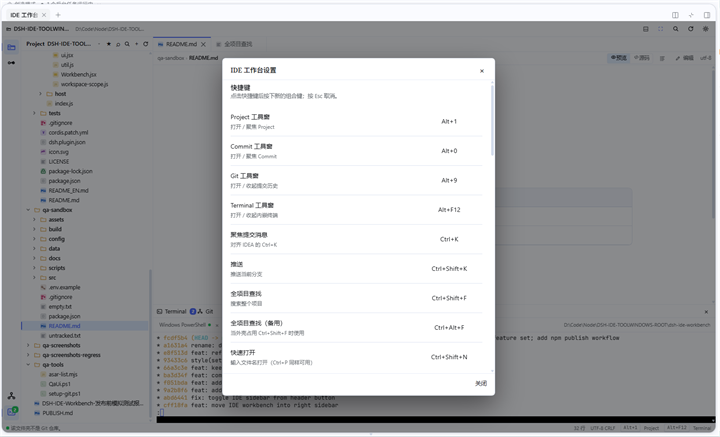Open the Project scope dropdown arrow
720x437 pixels.
point(99,44)
